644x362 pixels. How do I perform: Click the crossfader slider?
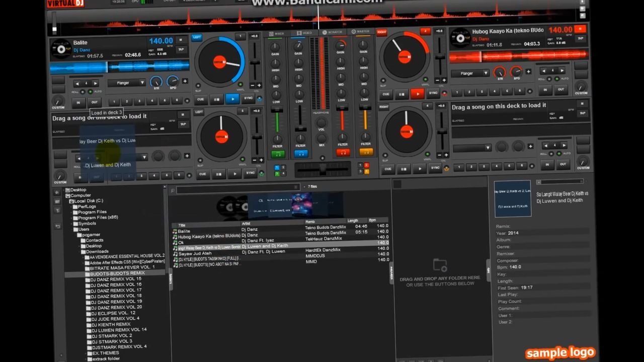click(321, 170)
